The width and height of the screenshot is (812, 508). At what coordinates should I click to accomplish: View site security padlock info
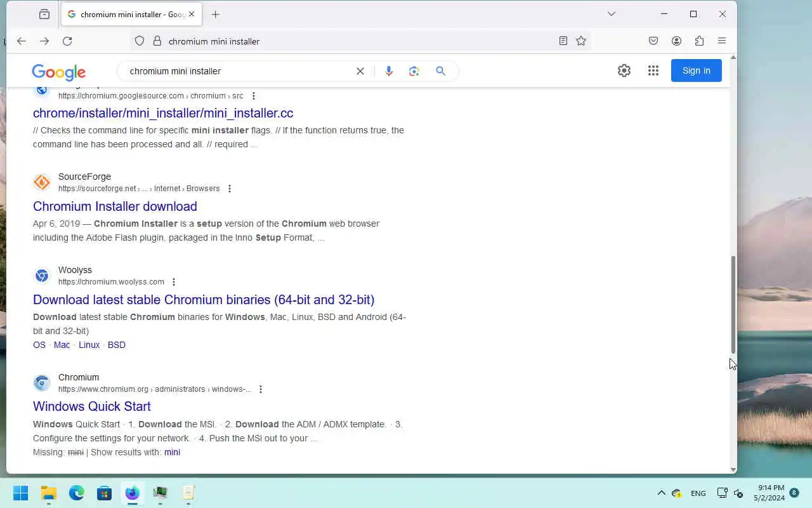click(x=157, y=41)
